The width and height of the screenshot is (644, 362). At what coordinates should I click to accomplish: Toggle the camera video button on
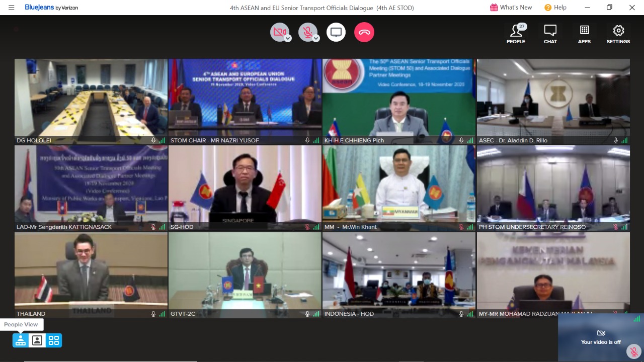pos(278,32)
